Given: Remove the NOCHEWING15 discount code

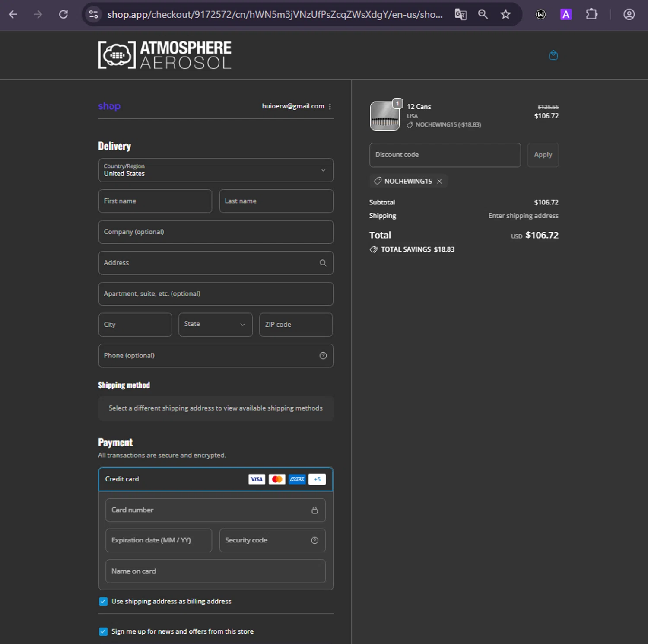Looking at the screenshot, I should 439,181.
